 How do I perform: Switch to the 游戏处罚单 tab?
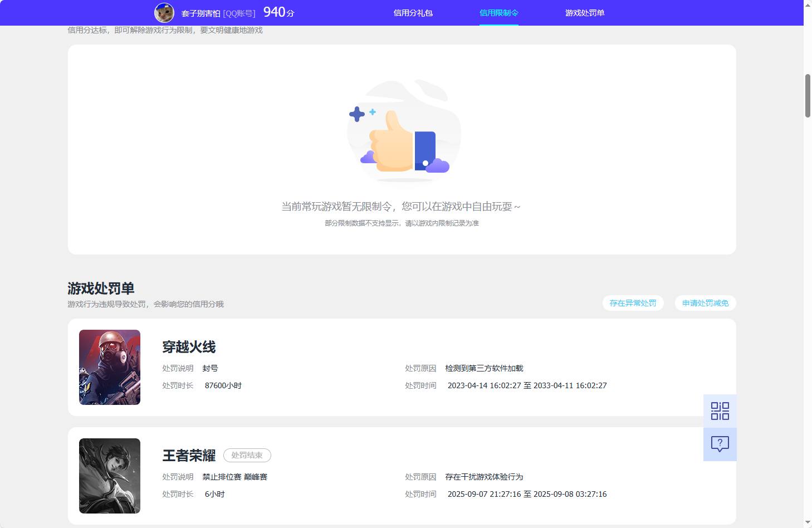(584, 12)
